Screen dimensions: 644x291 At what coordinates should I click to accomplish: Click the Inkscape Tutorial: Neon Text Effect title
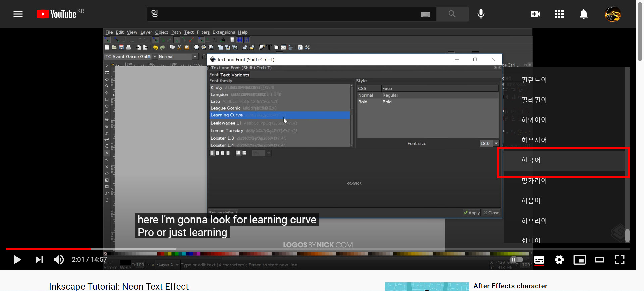tap(119, 286)
